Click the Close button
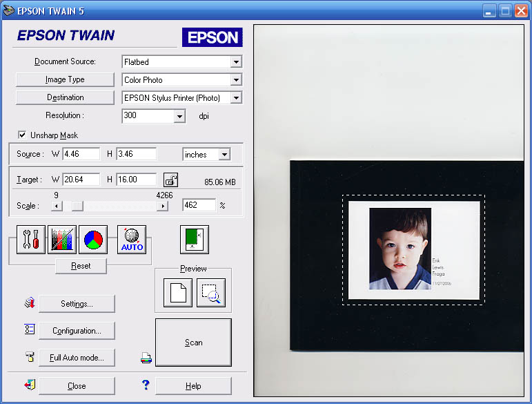Image resolution: width=532 pixels, height=404 pixels. pyautogui.click(x=77, y=385)
